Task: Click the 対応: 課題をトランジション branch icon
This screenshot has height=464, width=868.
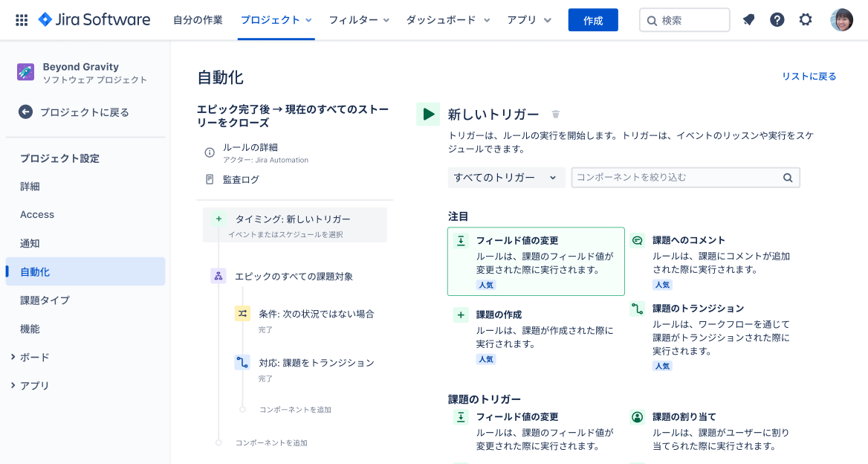Action: [243, 362]
